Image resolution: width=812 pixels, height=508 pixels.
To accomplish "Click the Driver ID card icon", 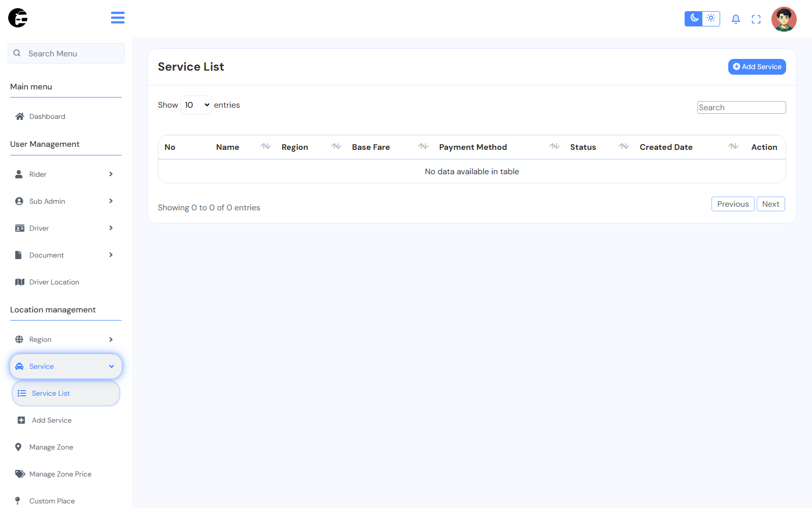I will [20, 228].
